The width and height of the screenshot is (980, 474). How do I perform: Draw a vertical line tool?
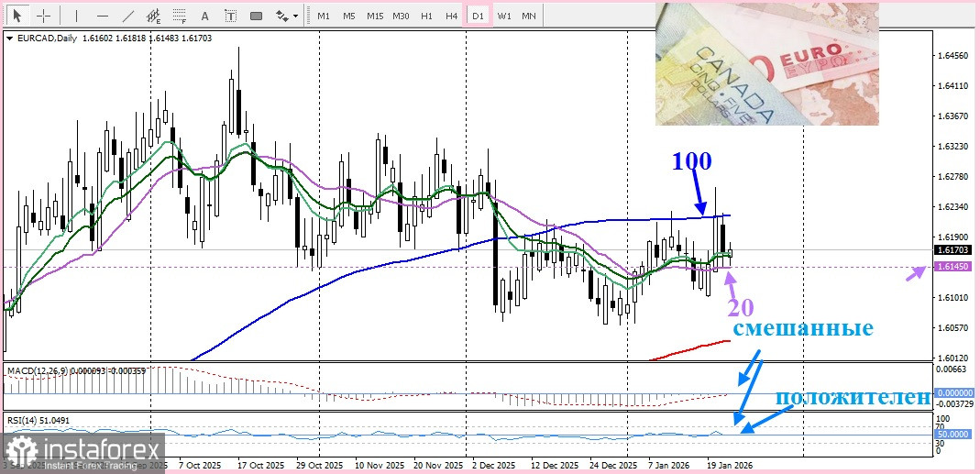76,16
